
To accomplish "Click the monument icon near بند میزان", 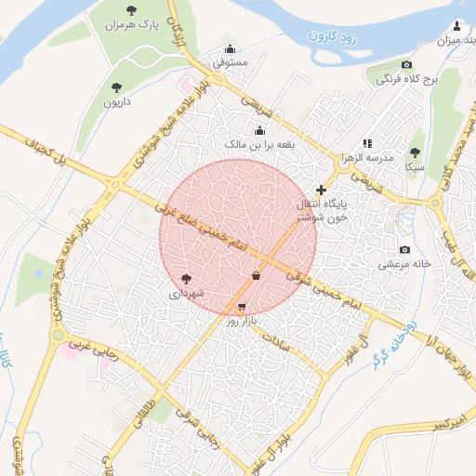I will [x=456, y=26].
